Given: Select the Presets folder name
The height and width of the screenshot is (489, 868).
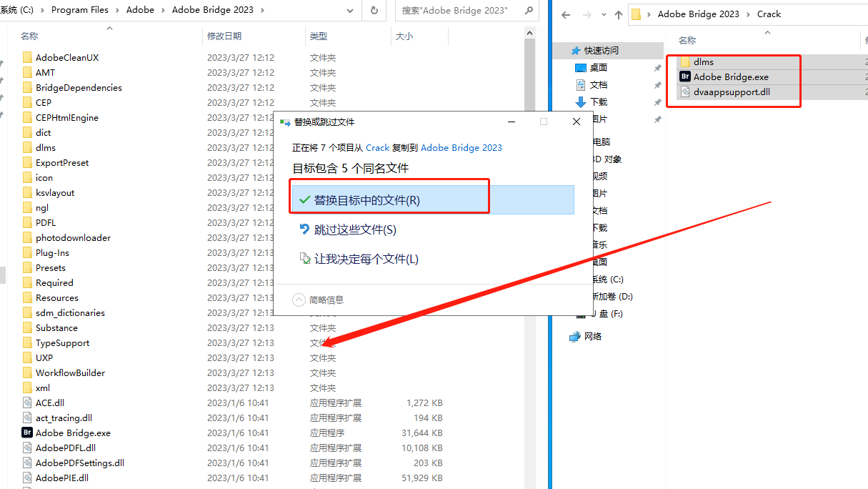Looking at the screenshot, I should click(x=51, y=267).
